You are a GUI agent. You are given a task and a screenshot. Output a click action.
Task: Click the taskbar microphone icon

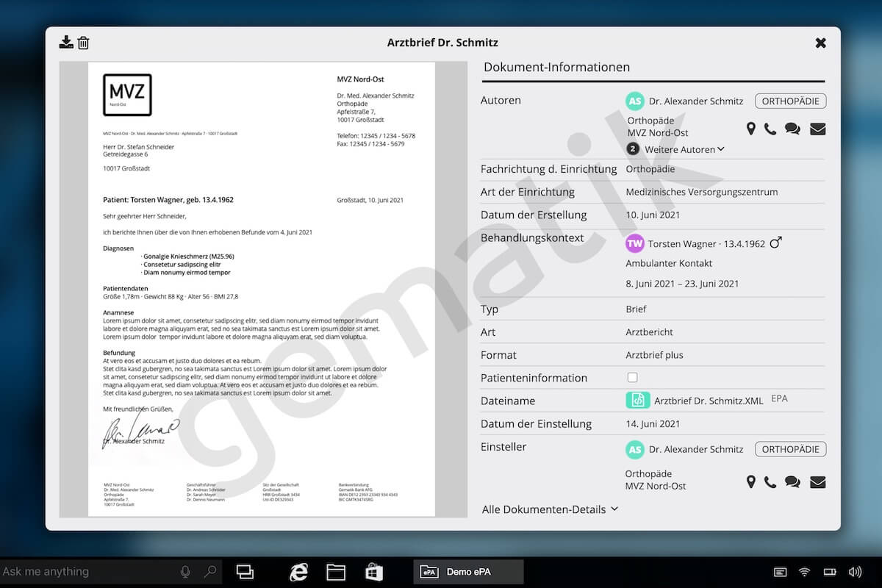point(185,571)
